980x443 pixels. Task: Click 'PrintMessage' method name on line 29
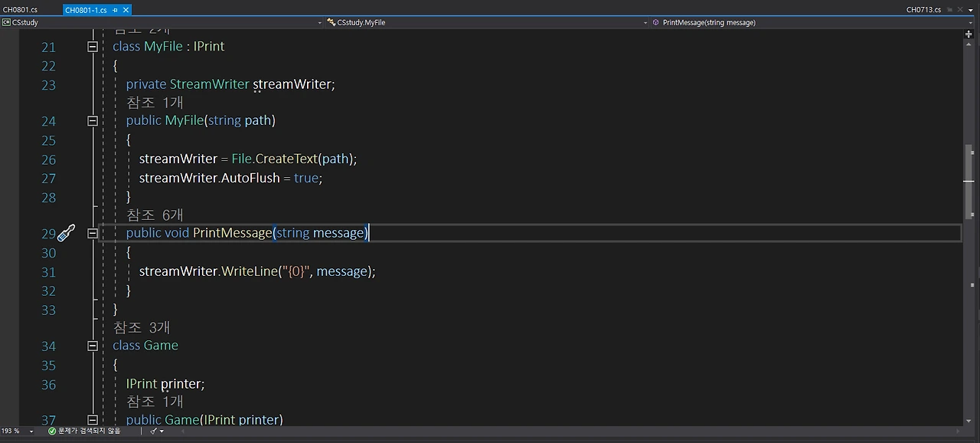pyautogui.click(x=233, y=233)
